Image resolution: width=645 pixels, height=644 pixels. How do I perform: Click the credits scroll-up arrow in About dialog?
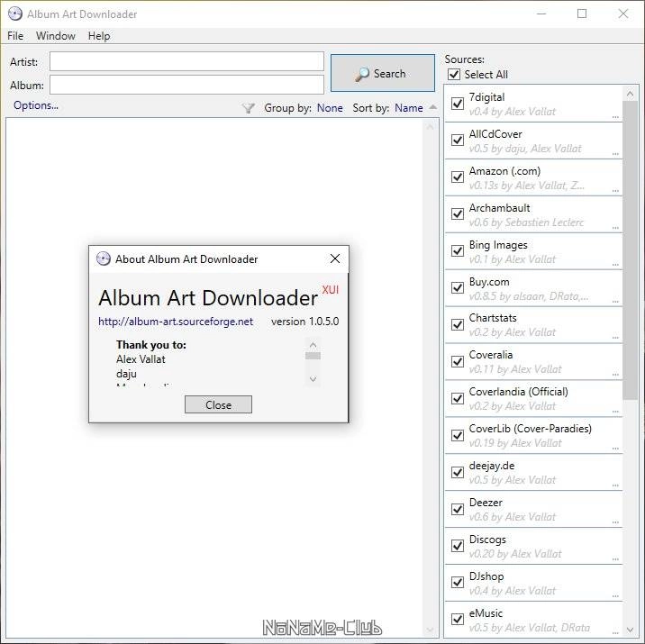coord(313,345)
